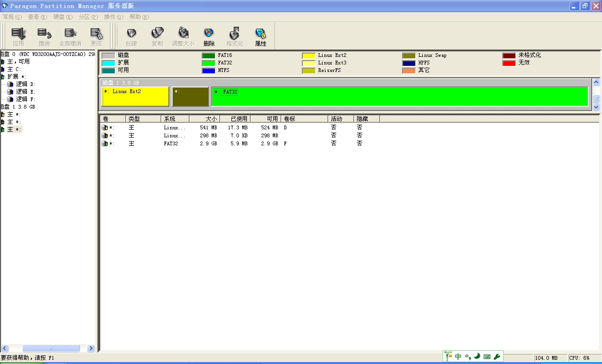Image resolution: width=602 pixels, height=364 pixels.
Task: Click the cyan 扩展 legend swatch
Action: [108, 63]
